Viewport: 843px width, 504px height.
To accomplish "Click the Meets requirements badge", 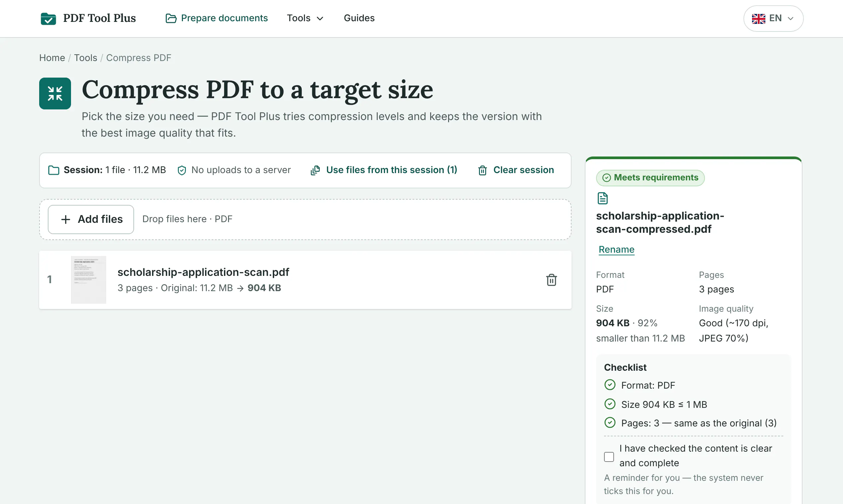I will (x=650, y=178).
